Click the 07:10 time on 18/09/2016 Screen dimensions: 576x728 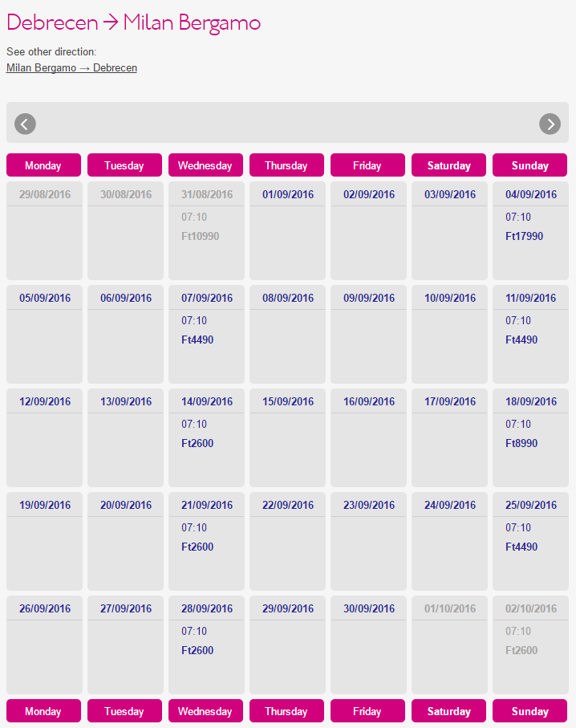[x=518, y=425]
